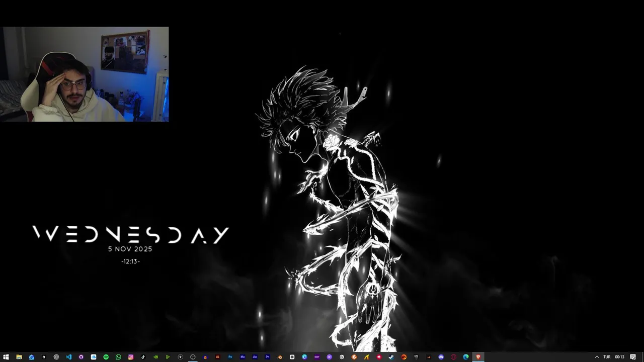Viewport: 644px width, 362px height.
Task: Launch Adobe Media Encoder
Action: pyautogui.click(x=243, y=357)
